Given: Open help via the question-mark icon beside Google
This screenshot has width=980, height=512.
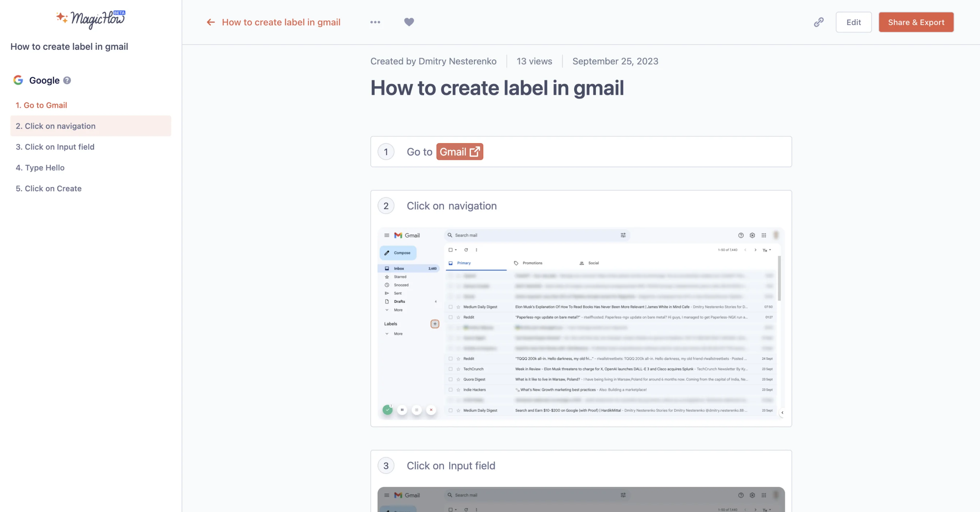Looking at the screenshot, I should 67,80.
